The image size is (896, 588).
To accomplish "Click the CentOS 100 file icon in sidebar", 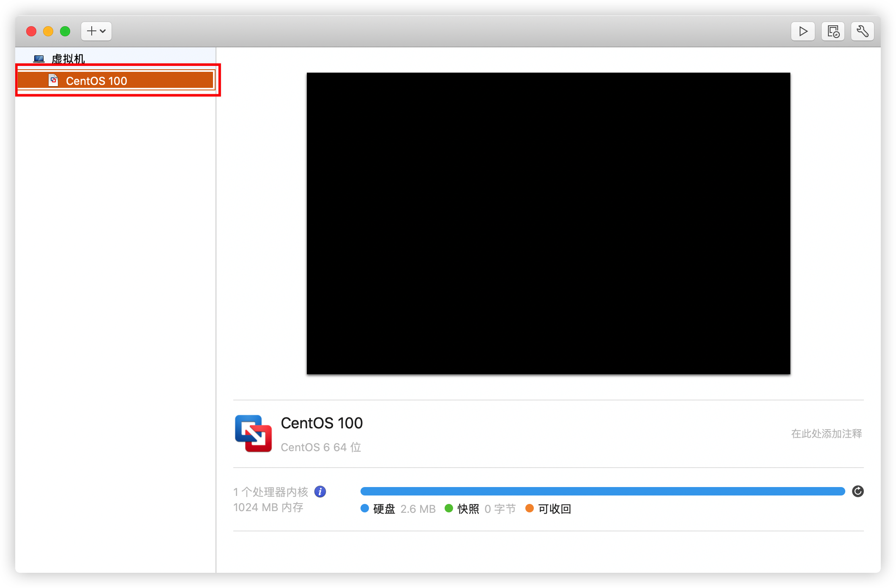I will coord(53,80).
